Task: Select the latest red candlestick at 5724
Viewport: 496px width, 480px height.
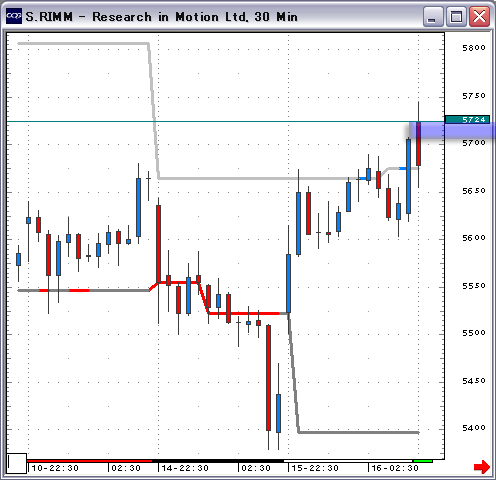Action: click(418, 144)
